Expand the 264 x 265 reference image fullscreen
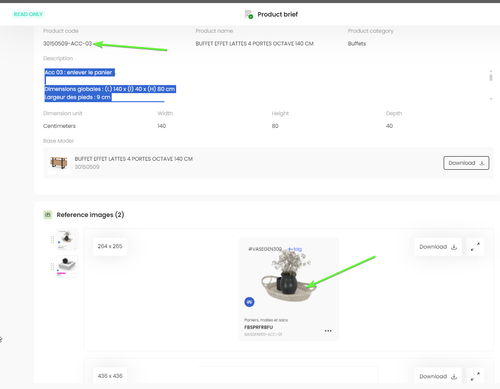This screenshot has height=389, width=500. pos(475,247)
